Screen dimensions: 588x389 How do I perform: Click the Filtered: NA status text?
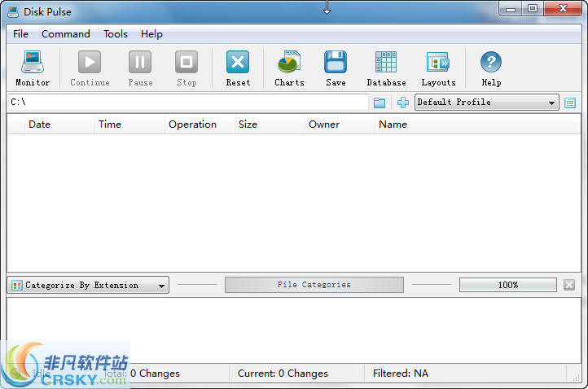point(401,374)
